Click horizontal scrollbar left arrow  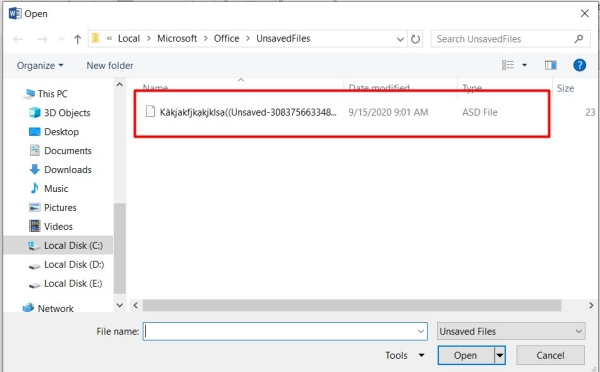[135, 305]
